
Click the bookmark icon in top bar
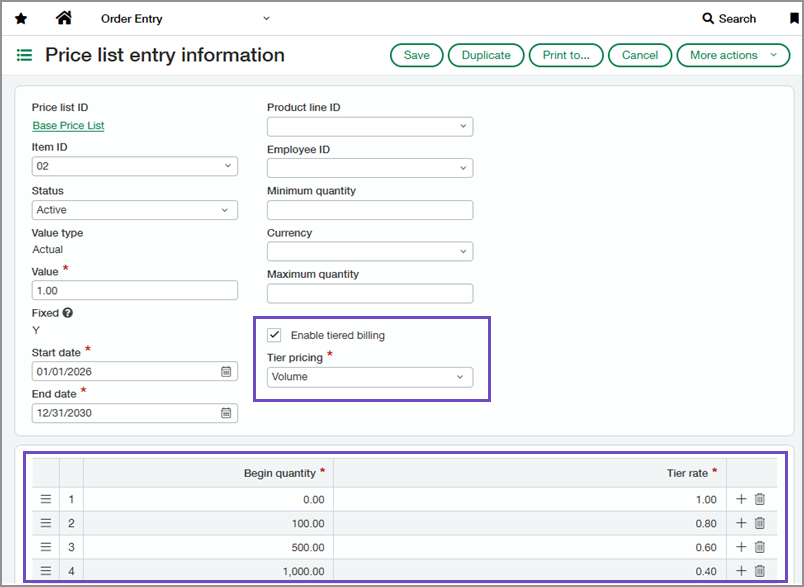tap(794, 18)
